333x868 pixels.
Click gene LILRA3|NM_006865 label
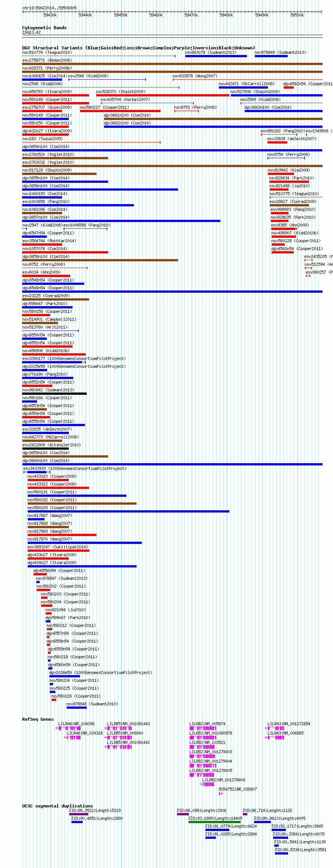click(285, 733)
